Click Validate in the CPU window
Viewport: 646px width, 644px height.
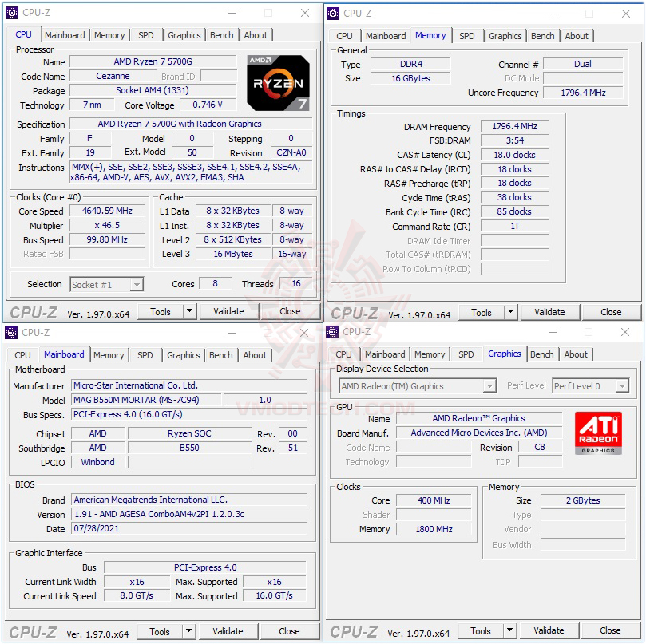[x=228, y=311]
